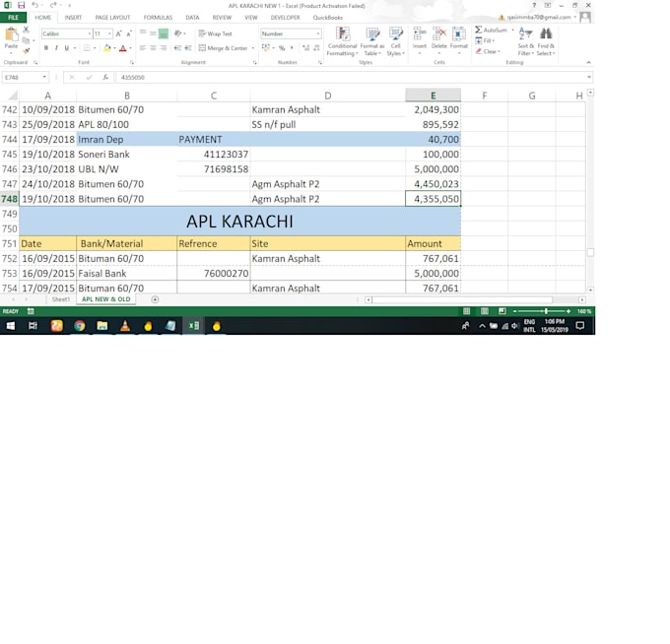Click macro recording icon in status bar
The width and height of the screenshot is (670, 644).
(x=31, y=311)
